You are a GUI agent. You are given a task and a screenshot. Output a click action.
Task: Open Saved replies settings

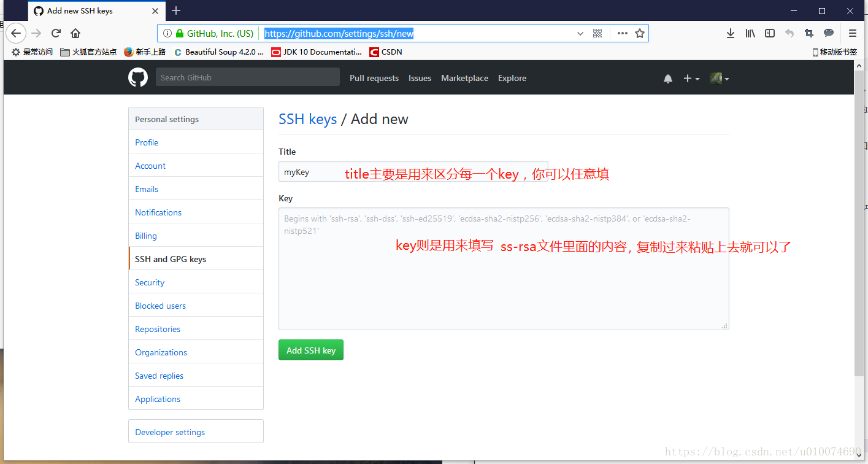pos(196,376)
